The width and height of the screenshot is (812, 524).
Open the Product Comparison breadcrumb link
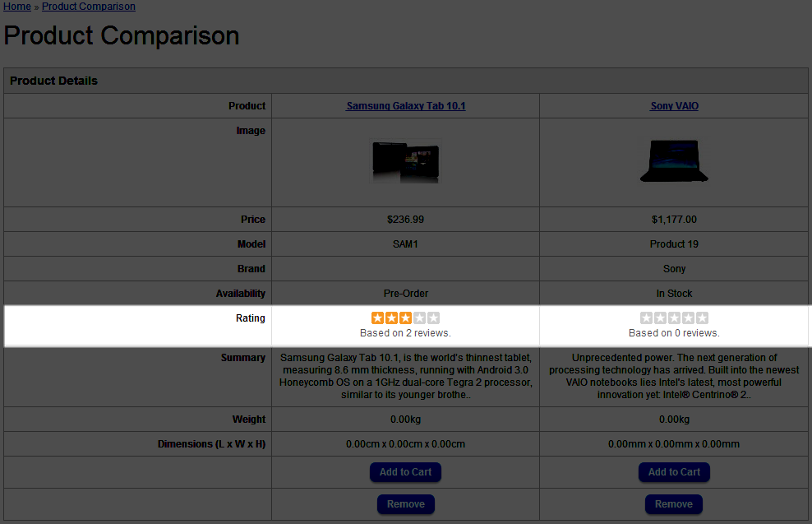(x=89, y=7)
